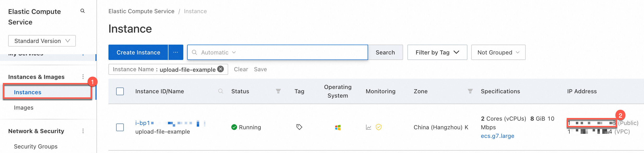Open Instances & Images section options menu
Image resolution: width=644 pixels, height=153 pixels.
pyautogui.click(x=83, y=77)
